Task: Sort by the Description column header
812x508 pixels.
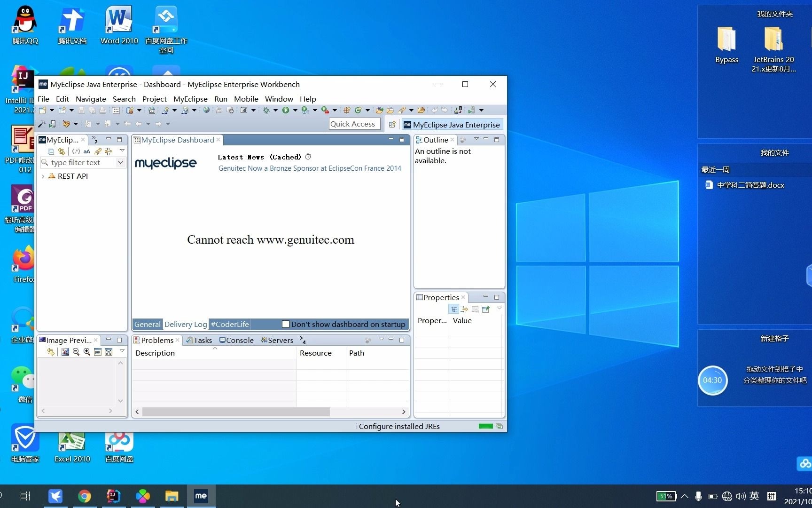Action: point(214,353)
